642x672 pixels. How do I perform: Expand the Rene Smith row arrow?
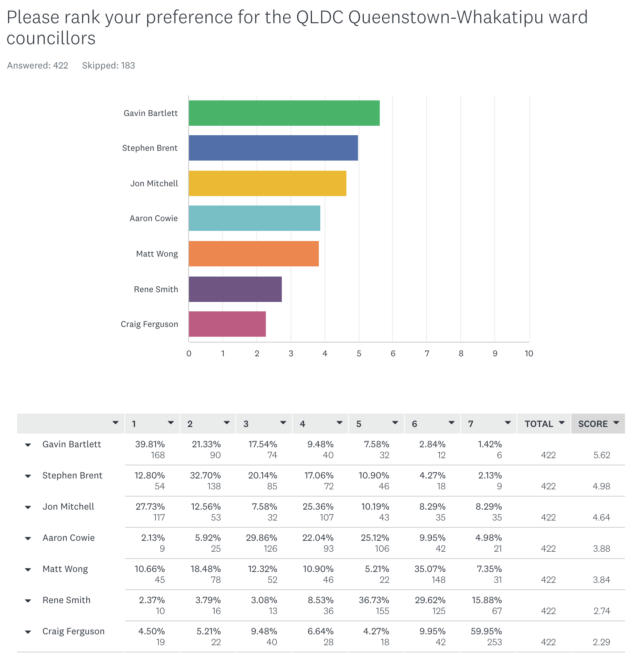point(28,601)
